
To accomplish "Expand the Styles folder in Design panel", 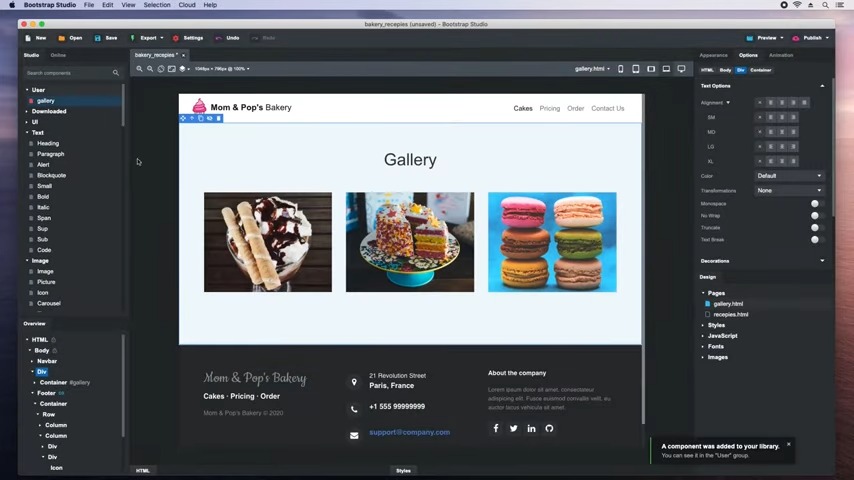I will tap(703, 325).
